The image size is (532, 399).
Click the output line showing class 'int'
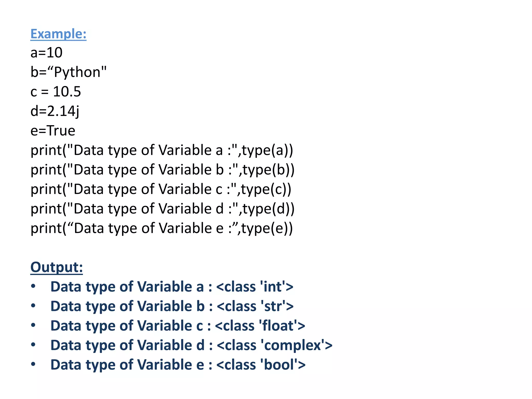(x=172, y=287)
